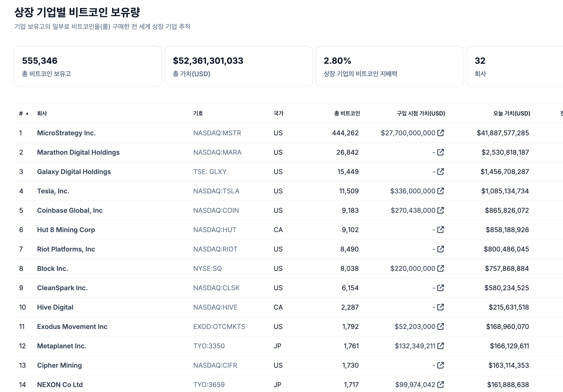Select the 2.80% 비트코인 지배력 card
This screenshot has height=392, width=563.
(390, 66)
